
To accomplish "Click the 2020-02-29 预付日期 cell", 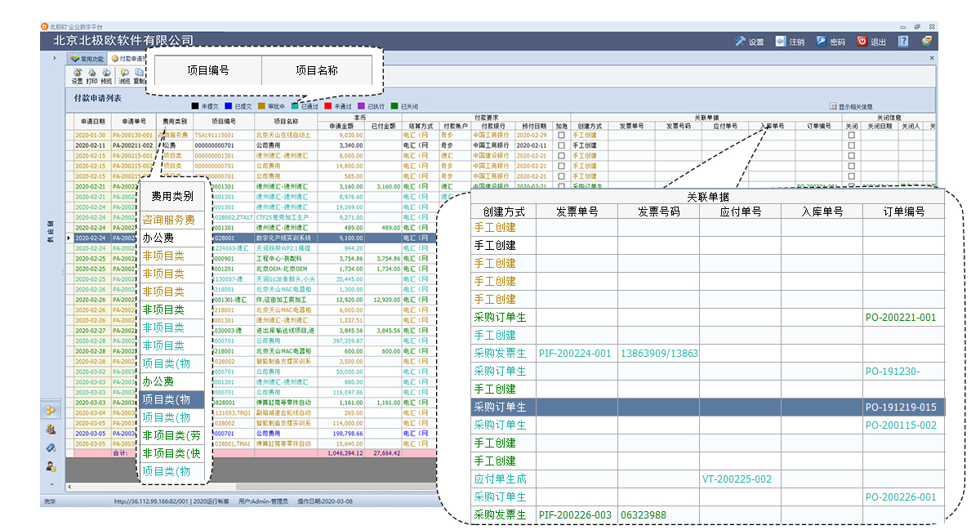I will click(x=533, y=136).
